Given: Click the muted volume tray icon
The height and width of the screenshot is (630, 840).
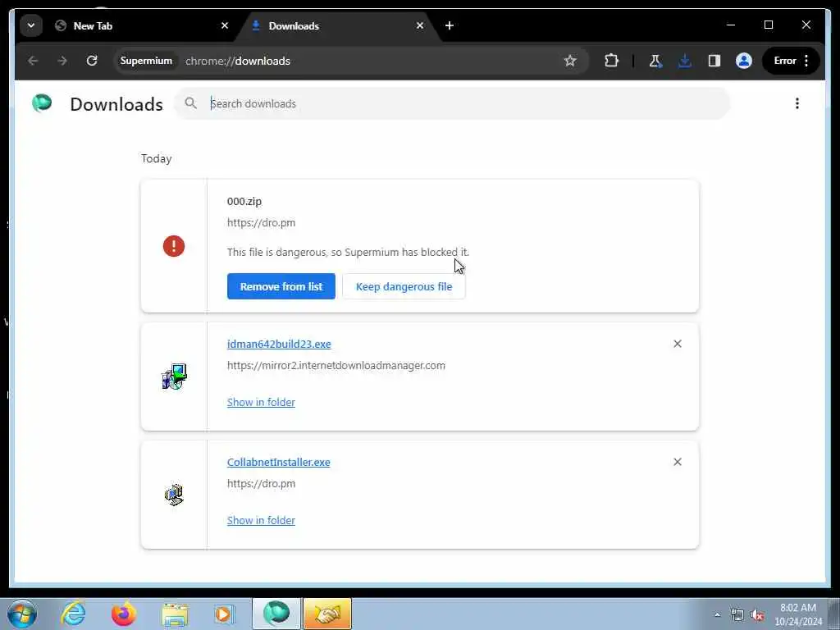Looking at the screenshot, I should [x=757, y=614].
